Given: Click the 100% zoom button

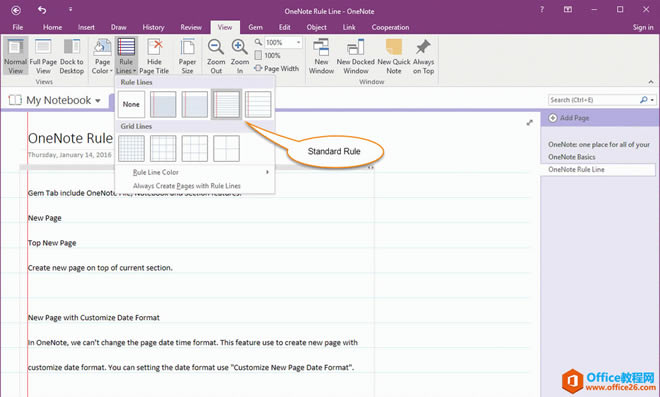Looking at the screenshot, I should click(268, 55).
